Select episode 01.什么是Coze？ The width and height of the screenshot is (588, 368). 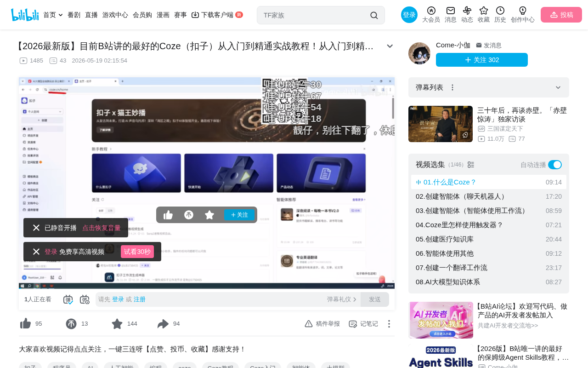pyautogui.click(x=489, y=182)
